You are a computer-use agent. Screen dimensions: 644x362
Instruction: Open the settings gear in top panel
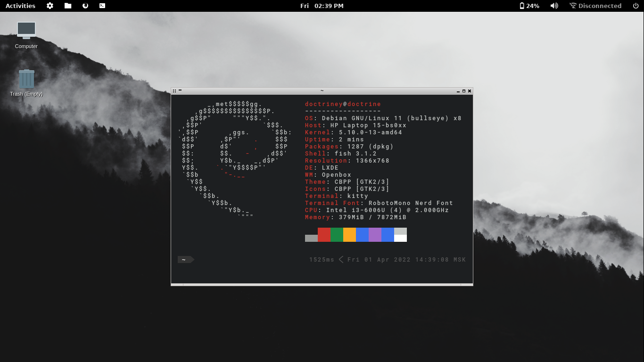coord(50,6)
